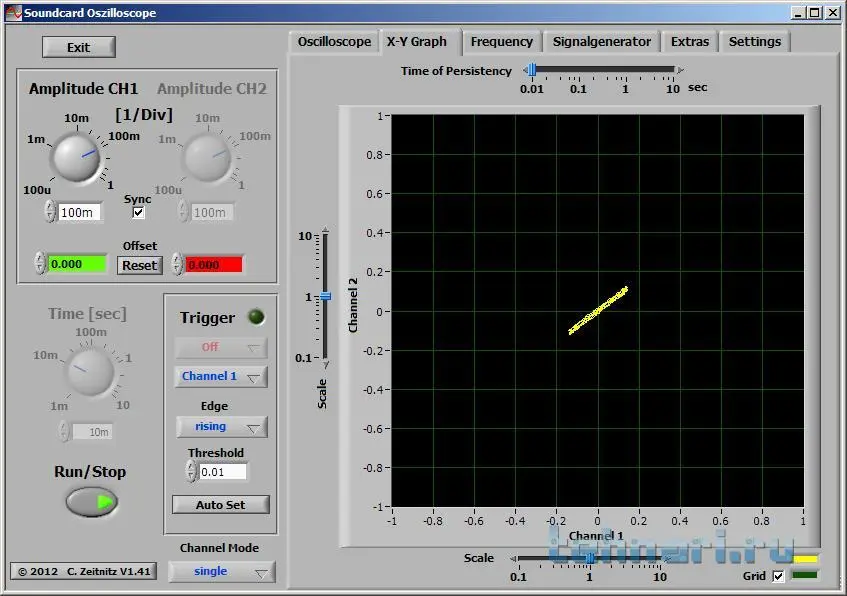
Task: Click the Threshold value stepper arrows
Action: 193,471
